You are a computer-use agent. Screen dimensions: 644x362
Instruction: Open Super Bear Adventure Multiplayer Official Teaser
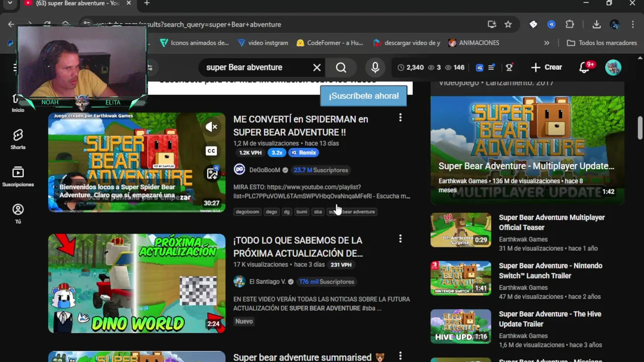[x=551, y=222]
